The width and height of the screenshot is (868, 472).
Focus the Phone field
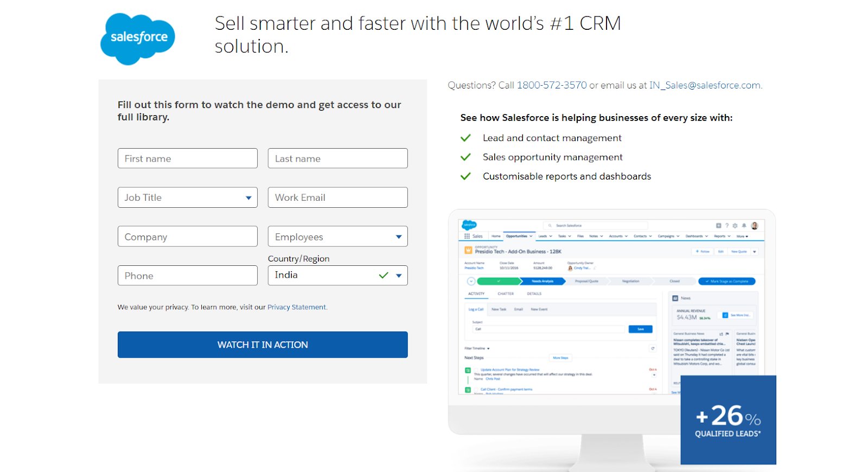(188, 276)
